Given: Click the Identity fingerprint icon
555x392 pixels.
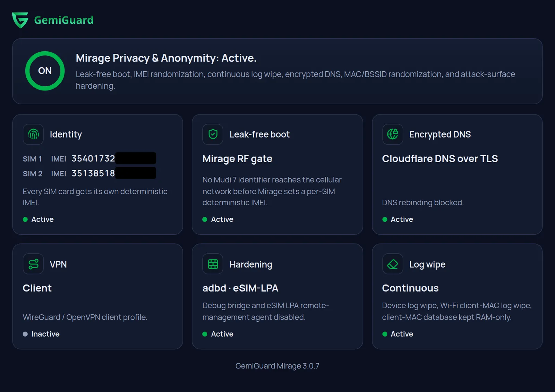Looking at the screenshot, I should coord(33,134).
